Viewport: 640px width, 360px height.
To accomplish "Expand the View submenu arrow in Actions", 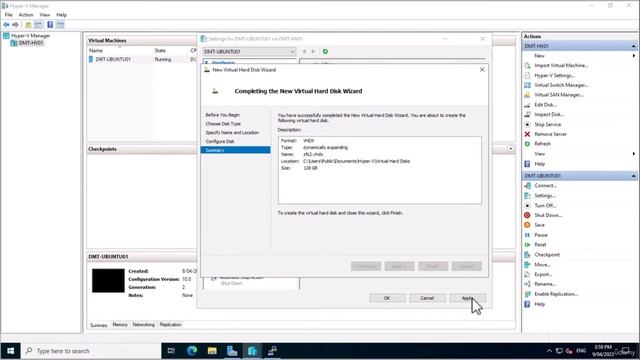I will coord(633,154).
